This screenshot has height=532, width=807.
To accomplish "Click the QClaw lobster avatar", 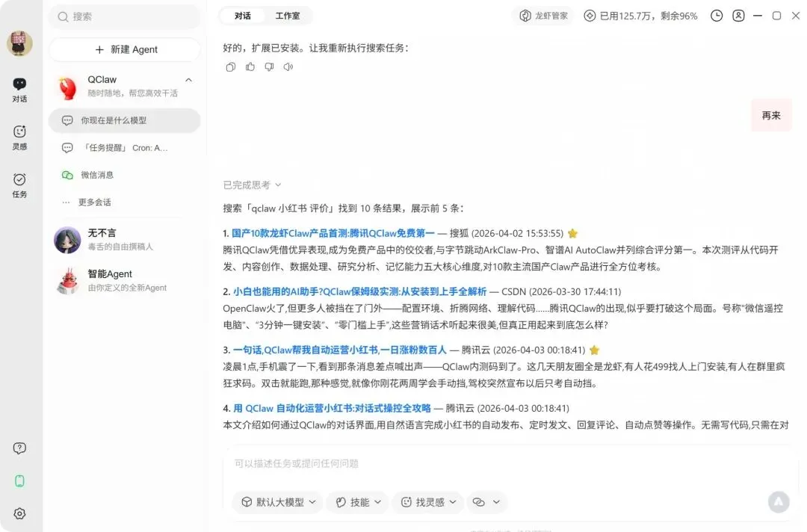I will pos(67,87).
